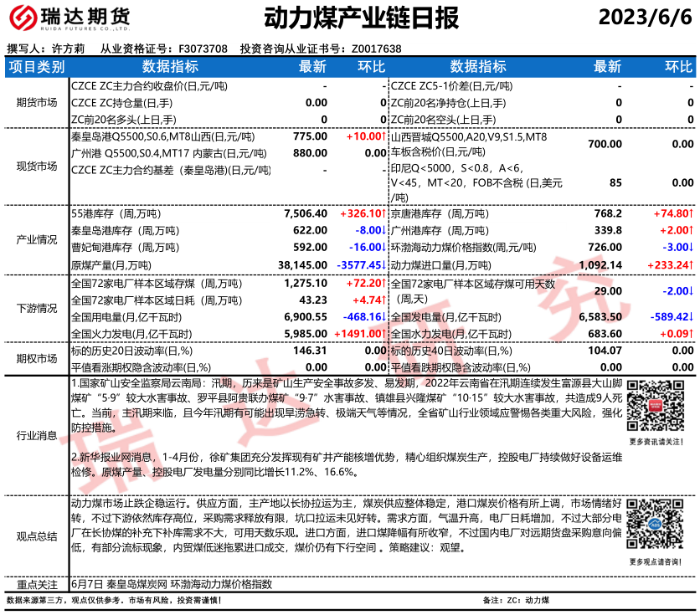The height and width of the screenshot is (615, 700).
Task: Select the 期权市场 row category
Action: coord(37,358)
